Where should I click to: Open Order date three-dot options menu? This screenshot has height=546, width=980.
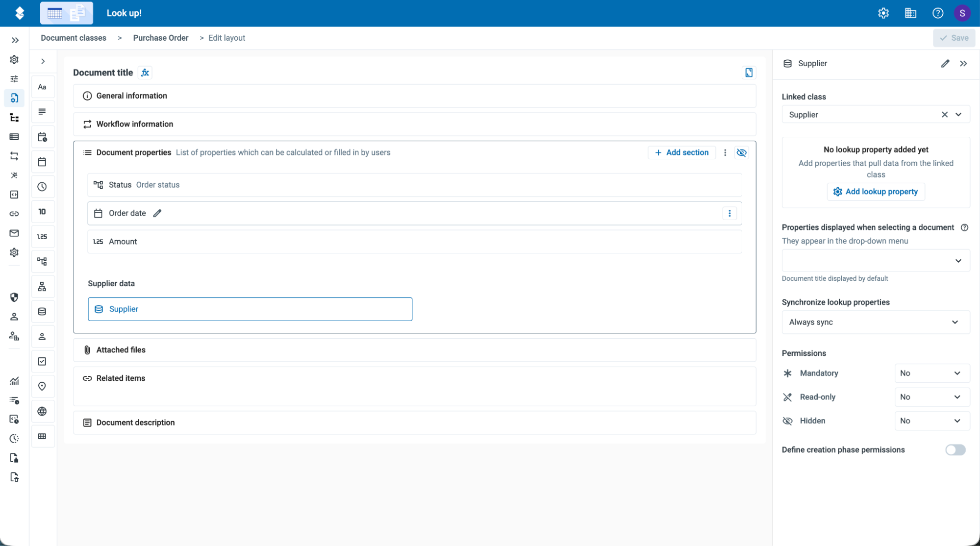point(729,213)
